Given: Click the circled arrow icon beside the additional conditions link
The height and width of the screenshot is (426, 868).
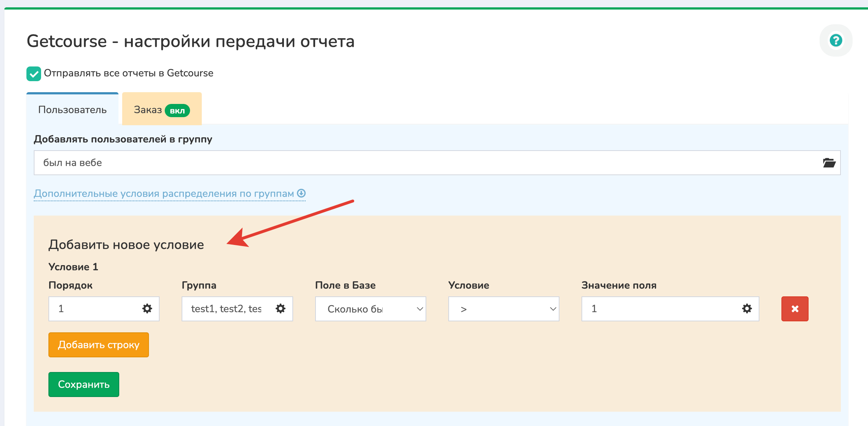Looking at the screenshot, I should click(x=301, y=193).
